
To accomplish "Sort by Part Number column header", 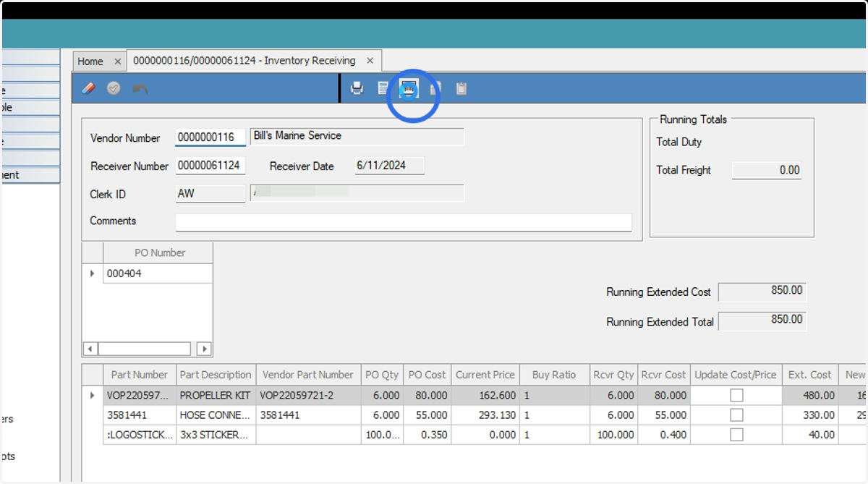I will pyautogui.click(x=140, y=375).
